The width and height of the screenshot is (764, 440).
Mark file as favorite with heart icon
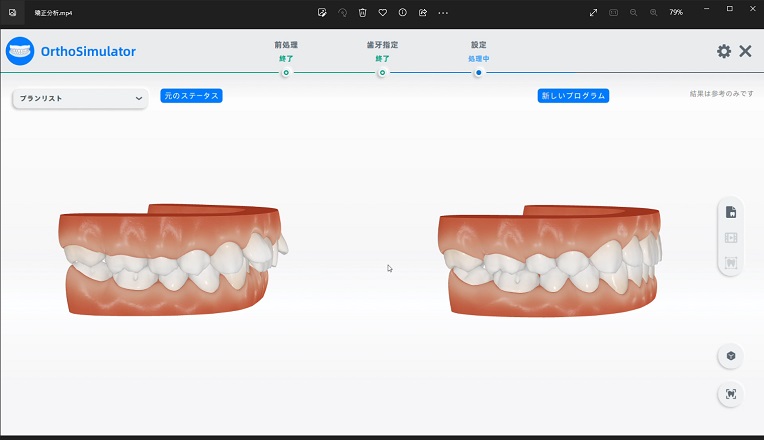pyautogui.click(x=382, y=12)
